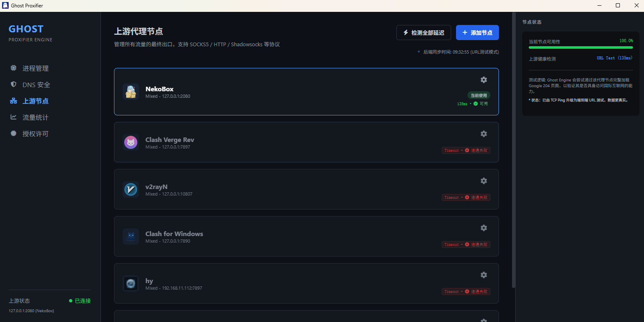Viewport: 644px width, 322px height.
Task: Select the Clash Verge Rev node name
Action: [170, 140]
